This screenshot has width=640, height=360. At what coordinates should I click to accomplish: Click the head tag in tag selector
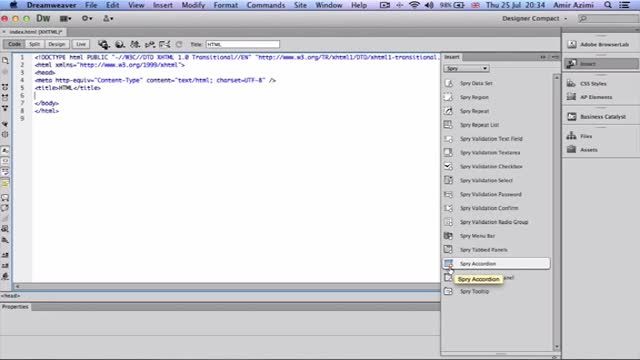[x=10, y=296]
